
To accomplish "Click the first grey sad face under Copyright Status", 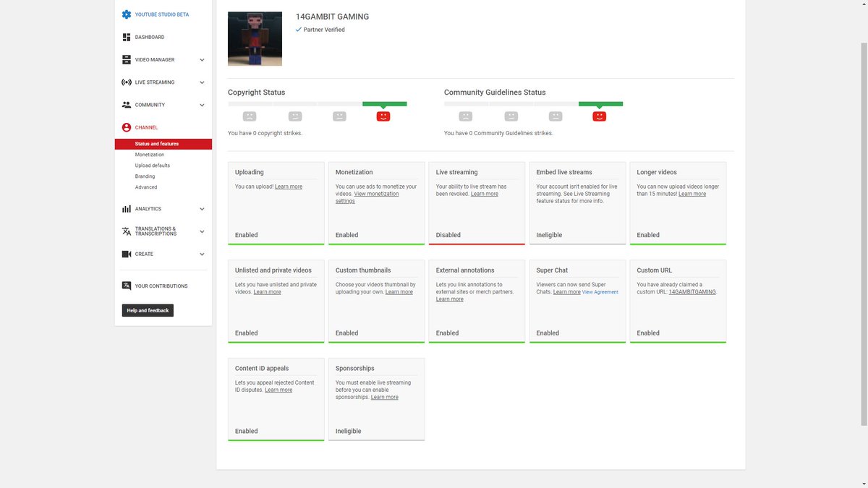I will [250, 116].
